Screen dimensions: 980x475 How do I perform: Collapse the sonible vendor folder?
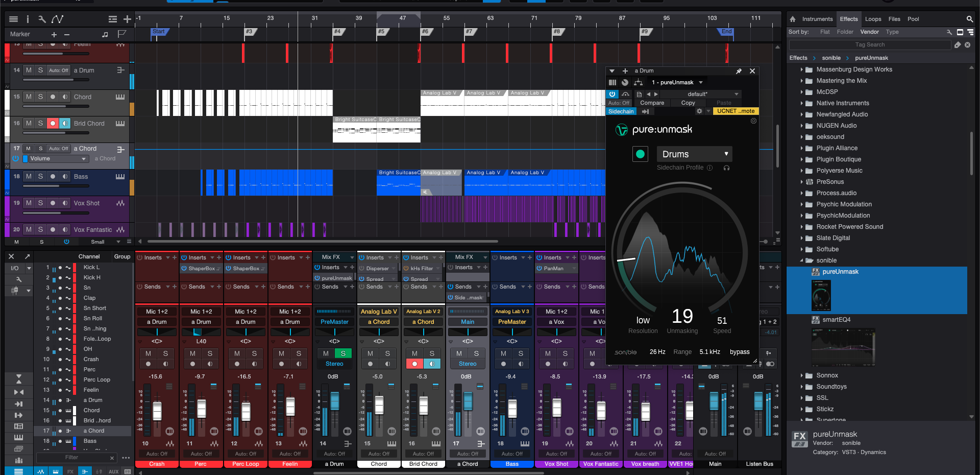pyautogui.click(x=802, y=260)
